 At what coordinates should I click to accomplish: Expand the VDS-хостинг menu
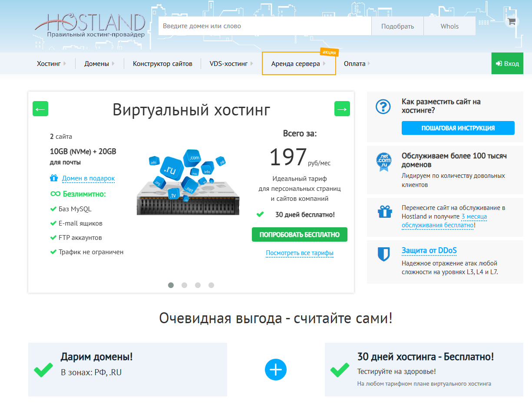[231, 64]
